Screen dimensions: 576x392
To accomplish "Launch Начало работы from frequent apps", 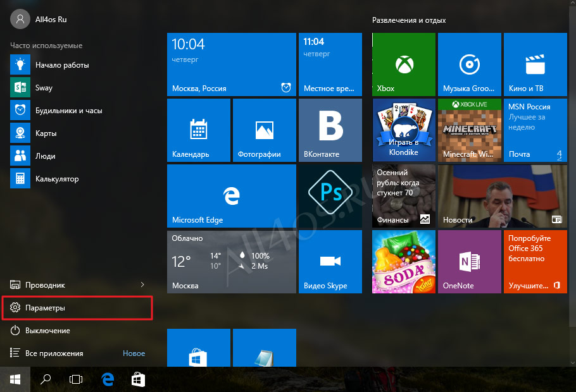I will [x=77, y=64].
